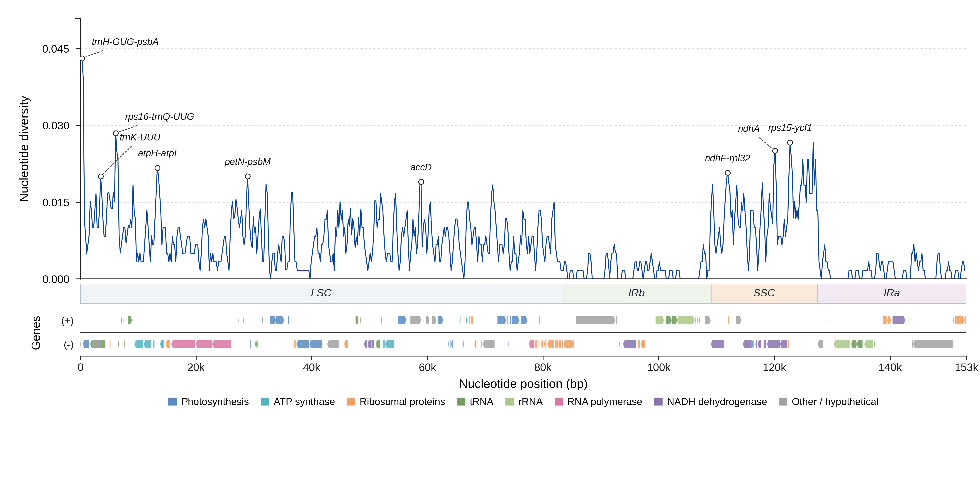Screen dimensions: 980x477
Task: Click the 60k x-axis tick label
Action: [427, 367]
